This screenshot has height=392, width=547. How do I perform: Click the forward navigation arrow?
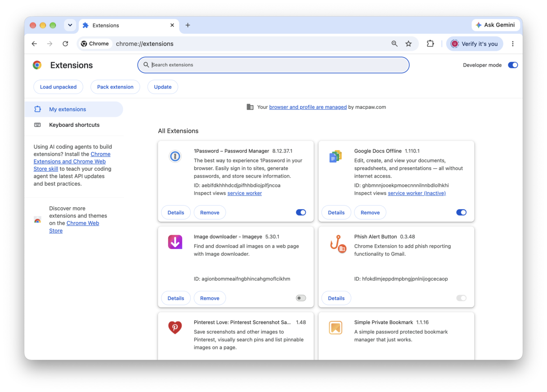coord(49,44)
